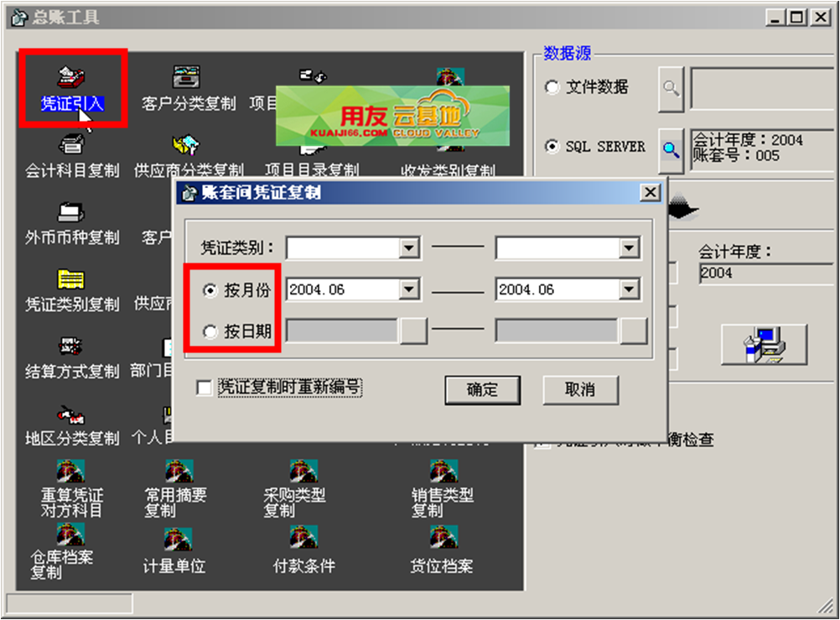Click the 会计年度：2004 账套号：005 info box

coord(763,149)
